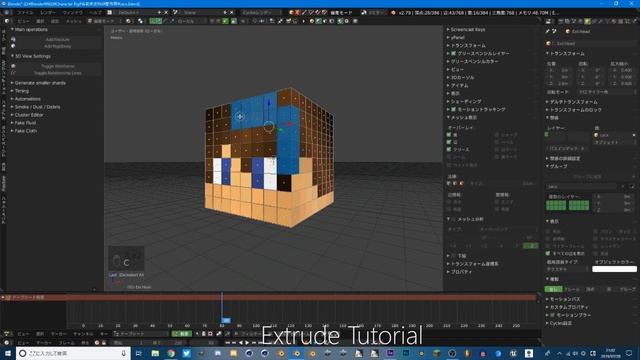Open the ヘルプ menu
The image size is (640, 360).
pos(95,12)
